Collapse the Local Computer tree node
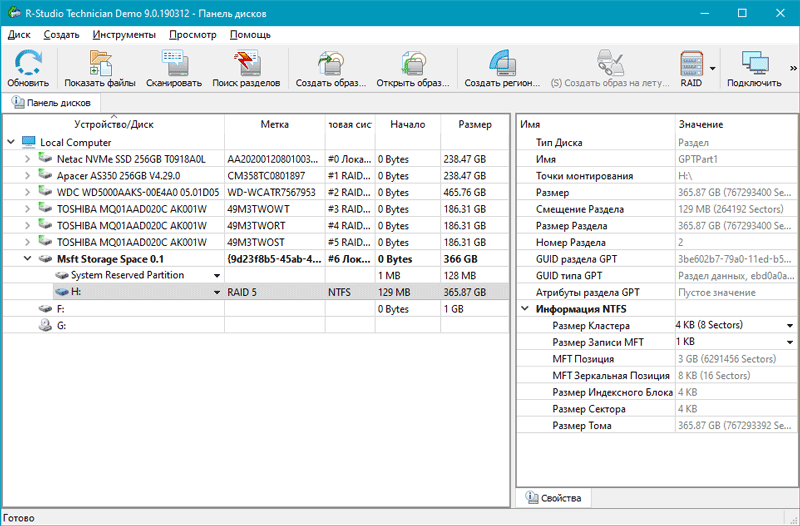Viewport: 800px width, 526px height. 11,142
